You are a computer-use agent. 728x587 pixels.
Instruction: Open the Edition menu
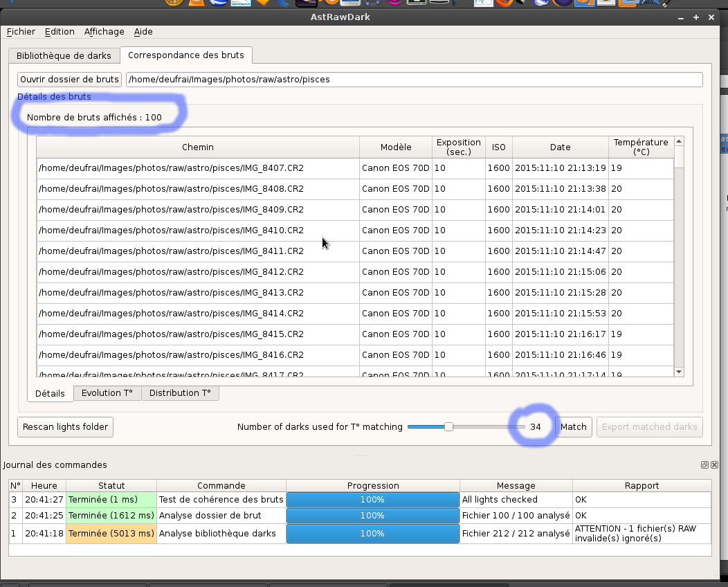60,32
